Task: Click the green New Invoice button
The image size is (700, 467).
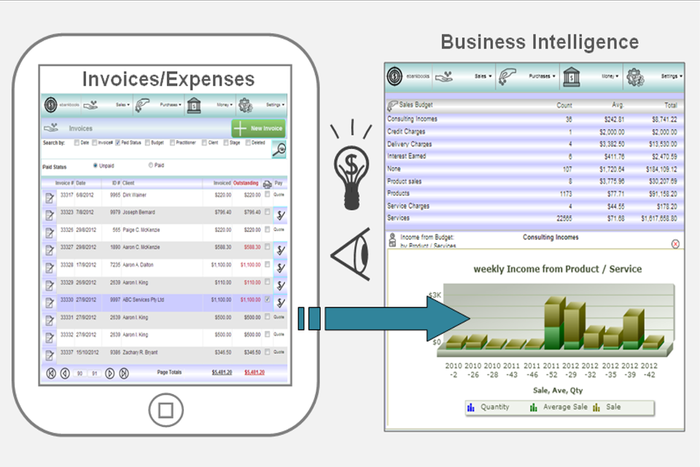Action: tap(259, 128)
